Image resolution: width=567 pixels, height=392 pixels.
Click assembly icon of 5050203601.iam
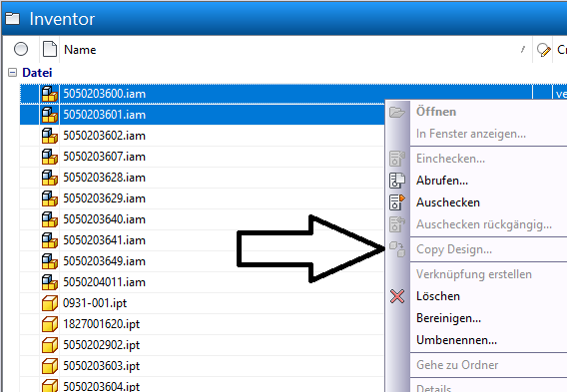point(50,115)
